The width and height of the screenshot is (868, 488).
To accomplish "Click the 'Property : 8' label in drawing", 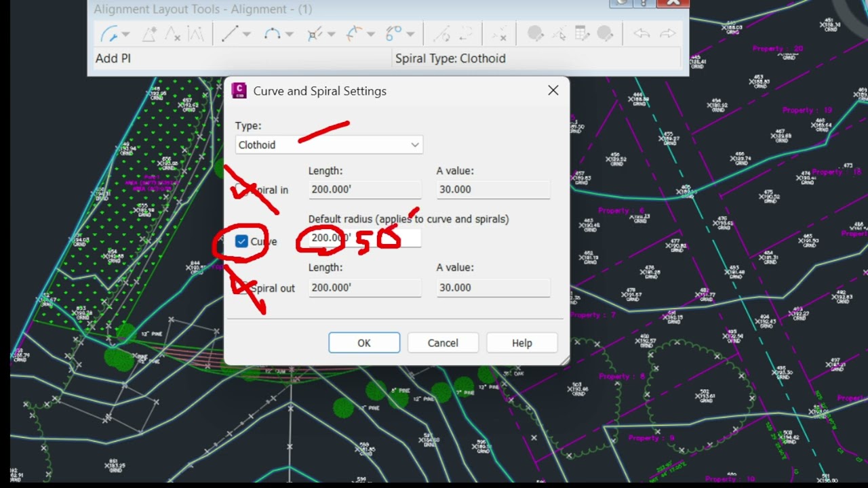I will coord(623,376).
